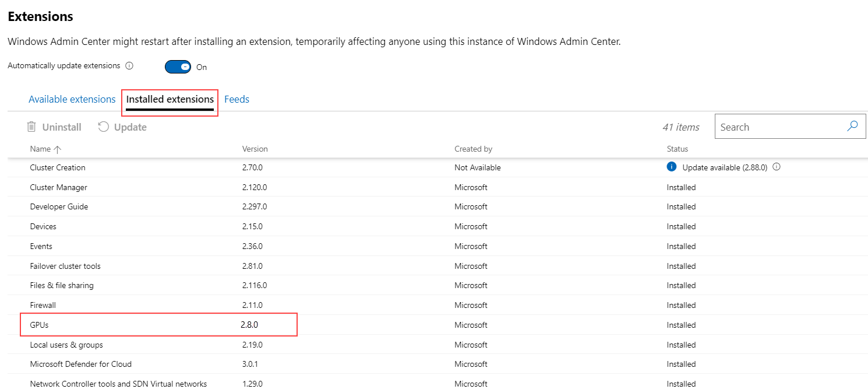The image size is (868, 389).
Task: Click version 2.297.0 of Developer Guide
Action: (x=255, y=206)
